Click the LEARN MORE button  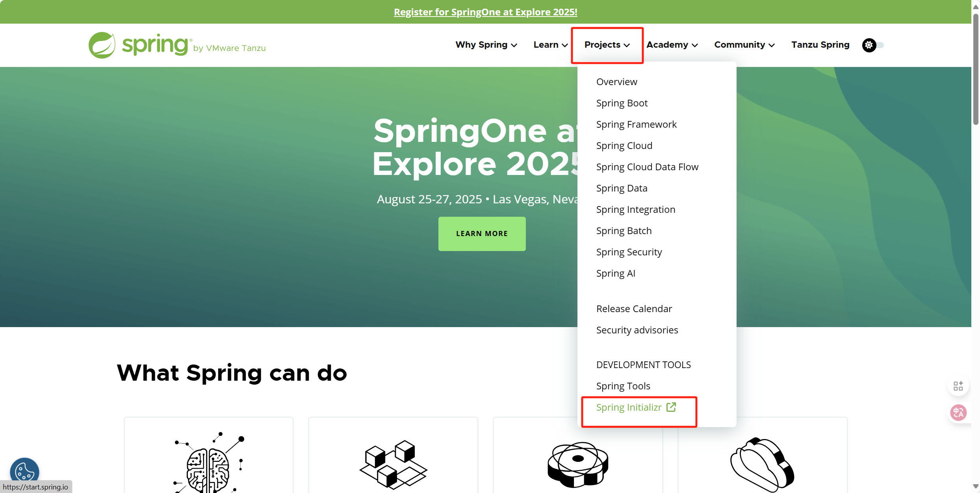[x=482, y=234]
